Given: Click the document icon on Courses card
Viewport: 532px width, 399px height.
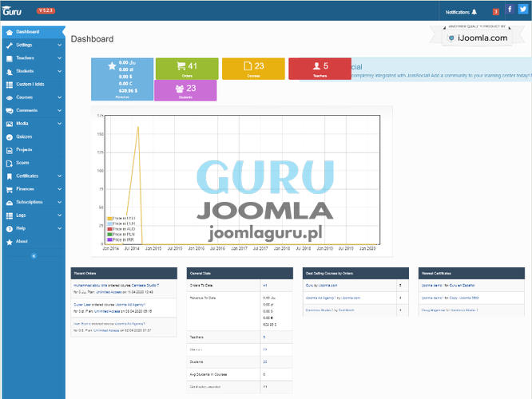Looking at the screenshot, I should tap(248, 65).
